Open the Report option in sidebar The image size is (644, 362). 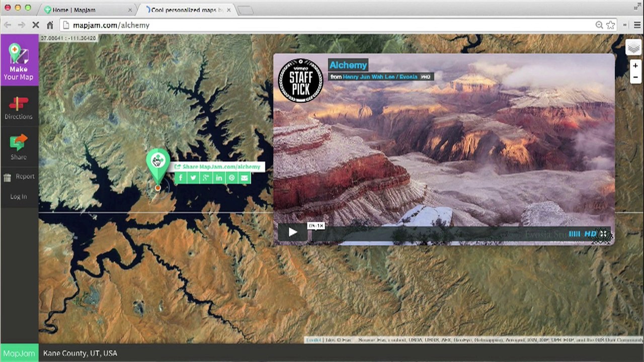coord(19,176)
